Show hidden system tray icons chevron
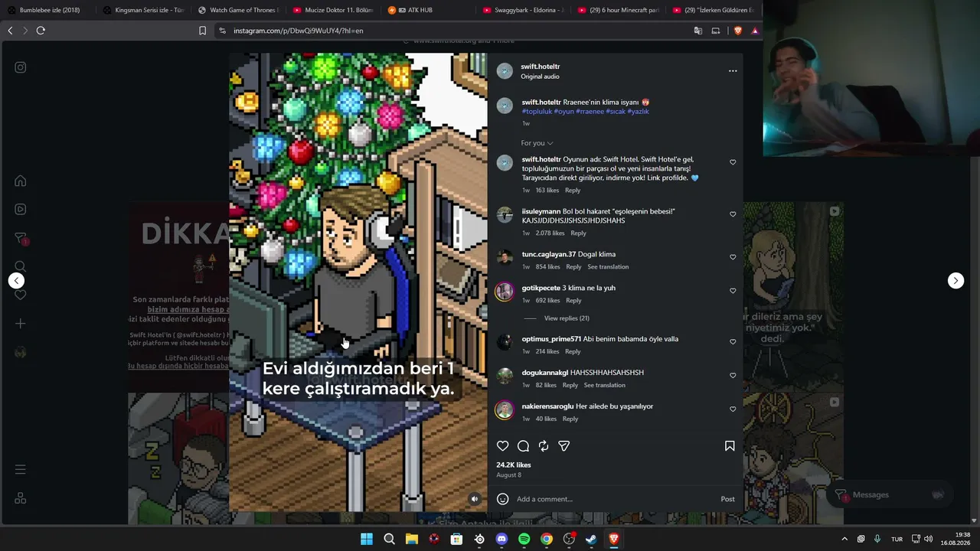 [844, 539]
